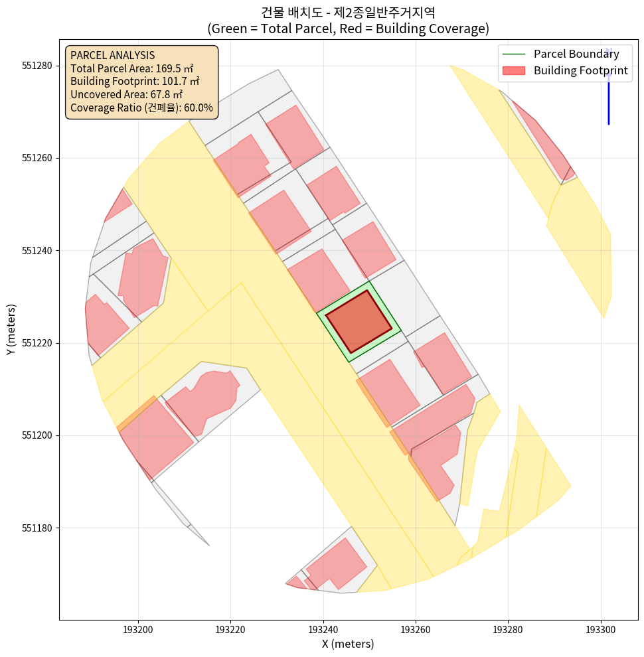
Task: Click the "Parcel Boundary" legend label
Action: 576,54
